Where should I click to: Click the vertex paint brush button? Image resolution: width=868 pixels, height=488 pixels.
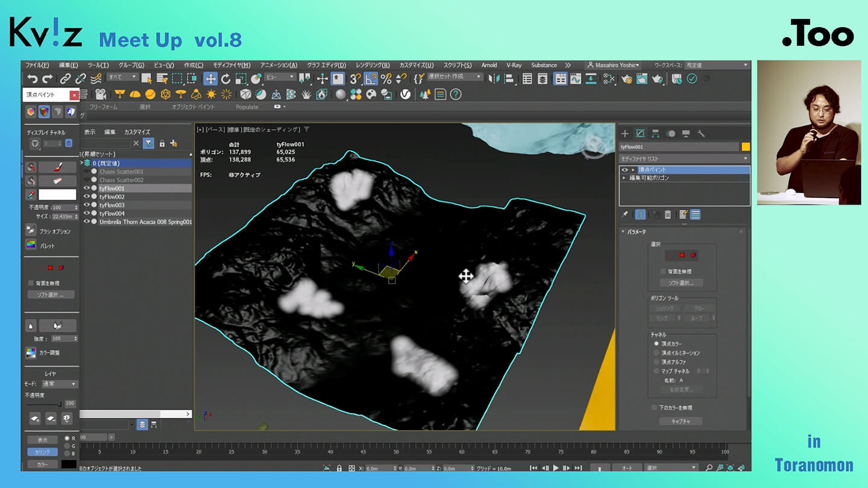[x=58, y=167]
